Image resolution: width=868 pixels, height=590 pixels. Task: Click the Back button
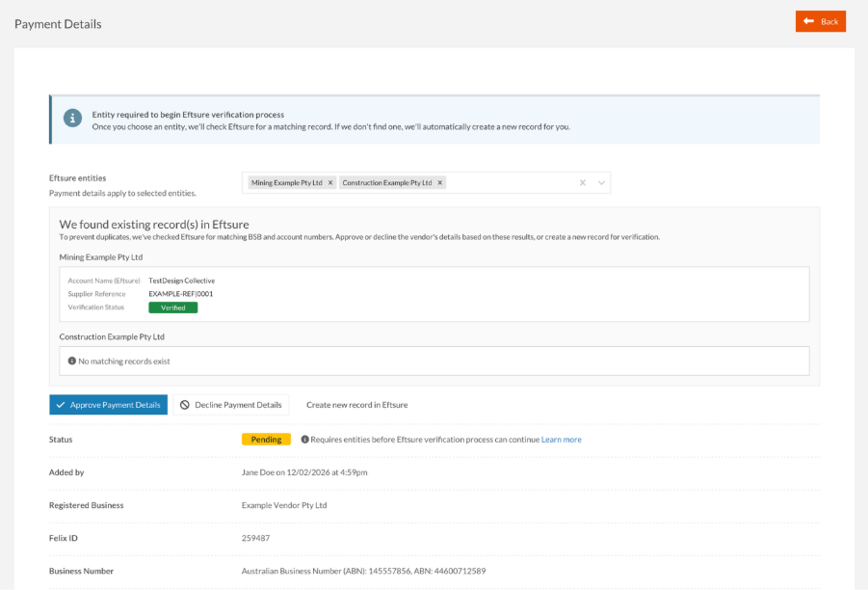821,20
